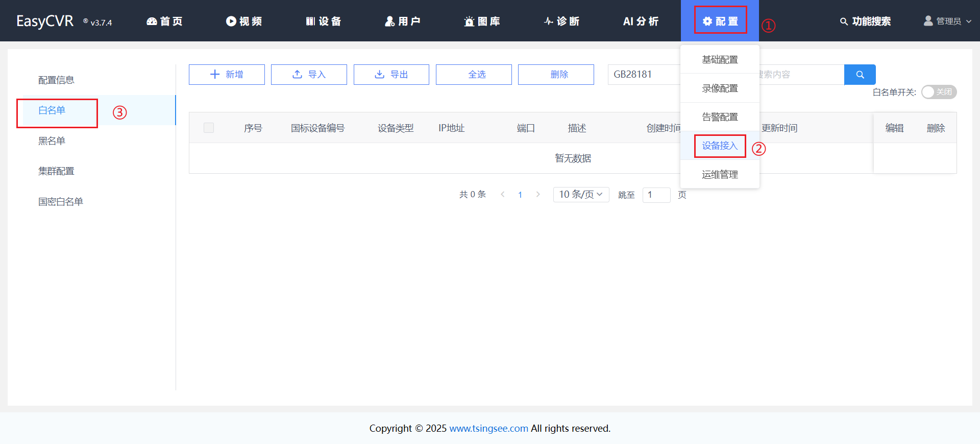Viewport: 980px width, 444px height.
Task: Click the user icon beside 用户
Action: tap(389, 21)
